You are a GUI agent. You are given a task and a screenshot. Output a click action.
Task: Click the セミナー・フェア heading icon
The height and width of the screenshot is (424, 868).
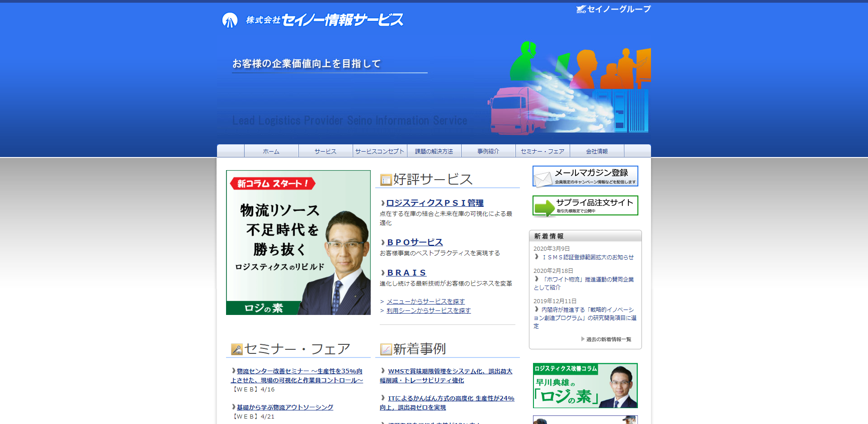(236, 349)
